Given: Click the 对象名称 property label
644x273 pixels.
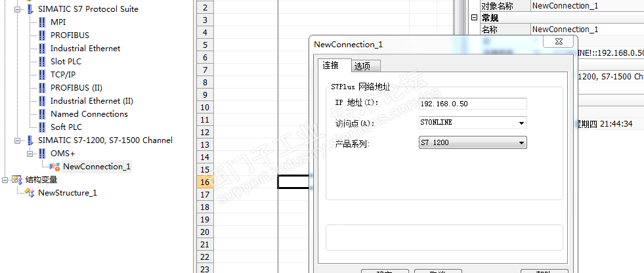Looking at the screenshot, I should (497, 6).
